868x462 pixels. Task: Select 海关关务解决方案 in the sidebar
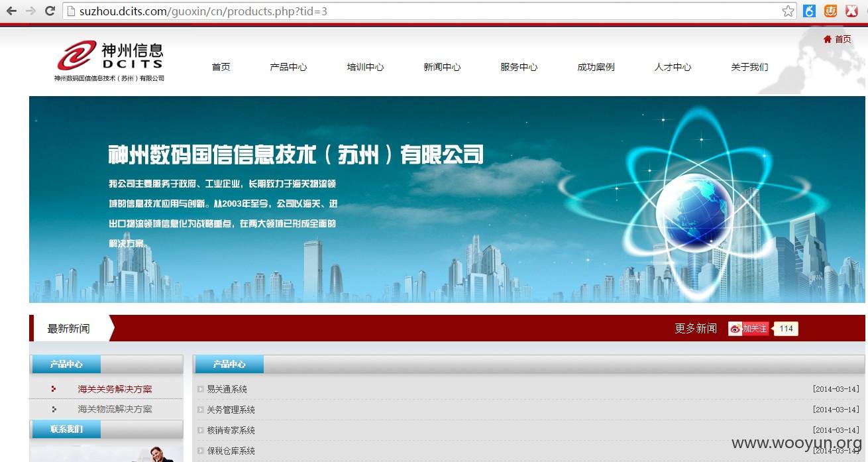(x=115, y=389)
